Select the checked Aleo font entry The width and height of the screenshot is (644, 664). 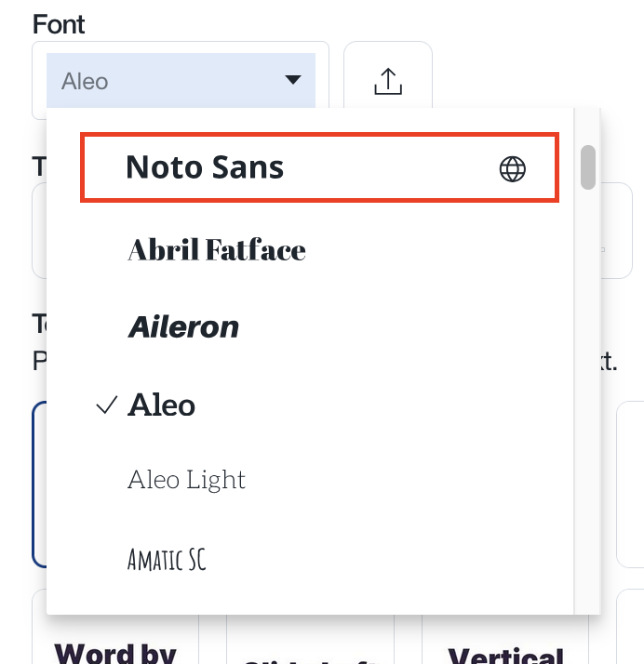162,405
